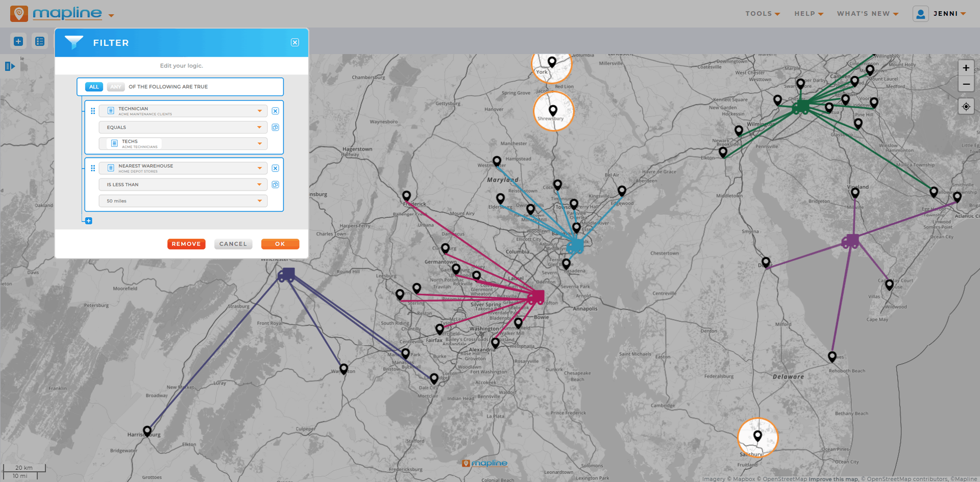Grab the Nearest Warehouse condition drag handle
Image resolution: width=980 pixels, height=482 pixels.
[93, 168]
